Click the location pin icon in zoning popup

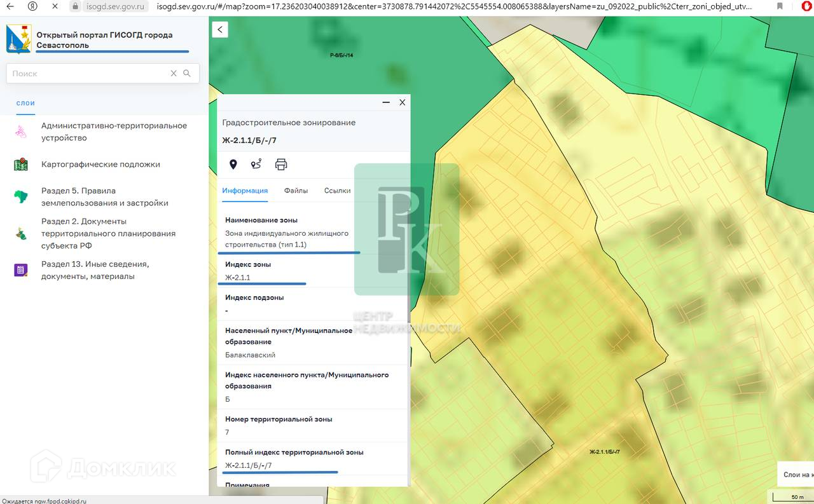233,165
